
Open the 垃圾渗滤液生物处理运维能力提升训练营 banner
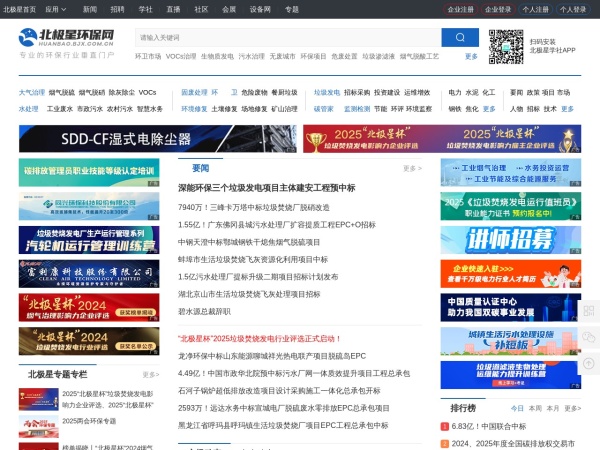point(511,375)
